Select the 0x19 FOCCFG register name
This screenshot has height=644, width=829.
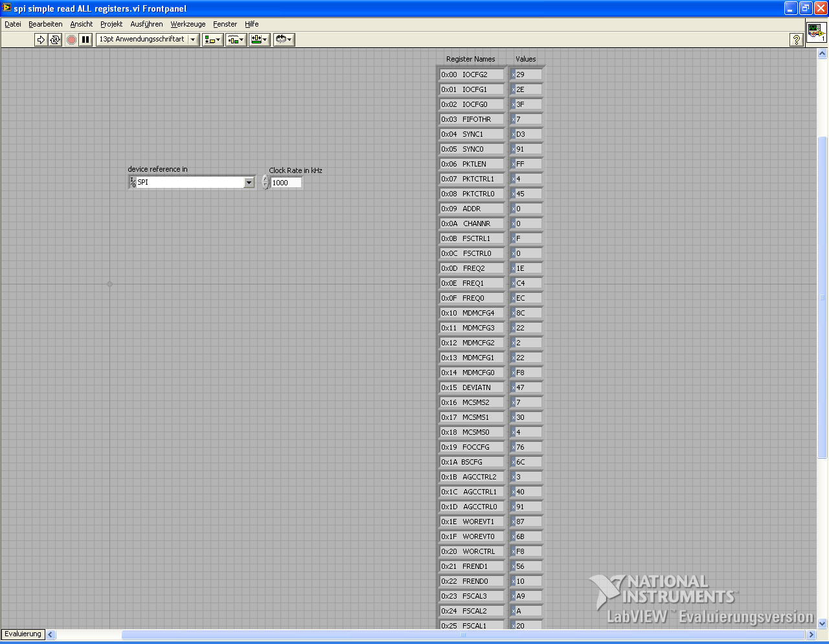(x=471, y=447)
